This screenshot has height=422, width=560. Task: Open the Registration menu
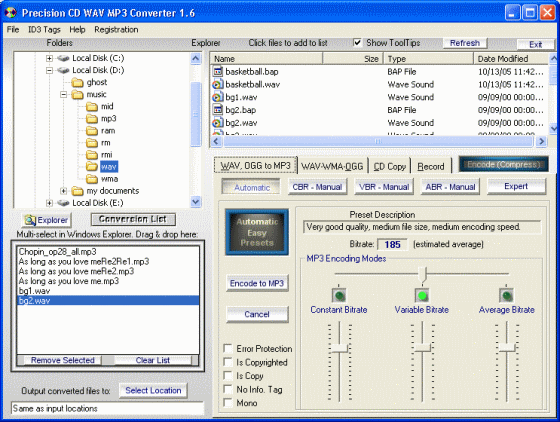[116, 30]
